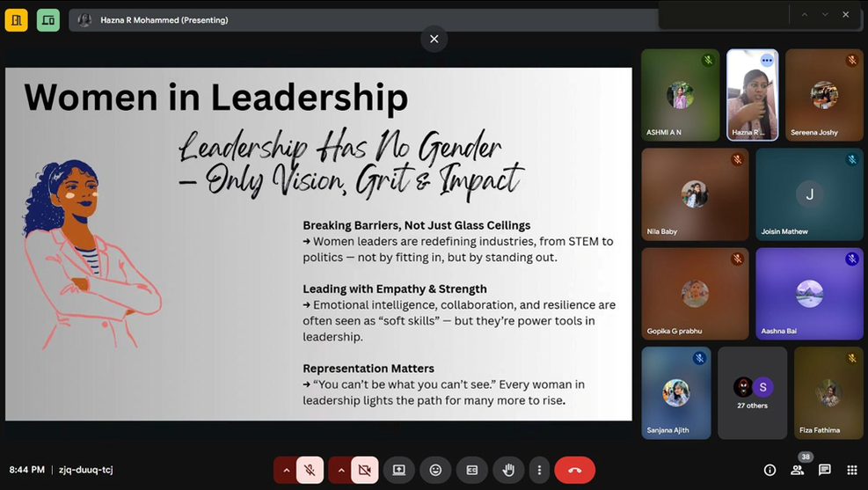Expand video settings arrow beside camera
This screenshot has width=868, height=490.
(340, 470)
